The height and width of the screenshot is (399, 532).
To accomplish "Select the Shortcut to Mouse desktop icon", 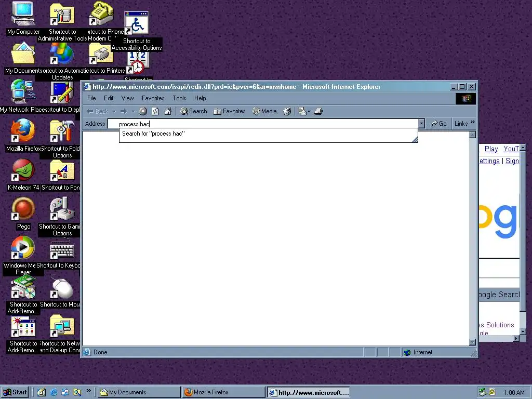I will click(62, 291).
